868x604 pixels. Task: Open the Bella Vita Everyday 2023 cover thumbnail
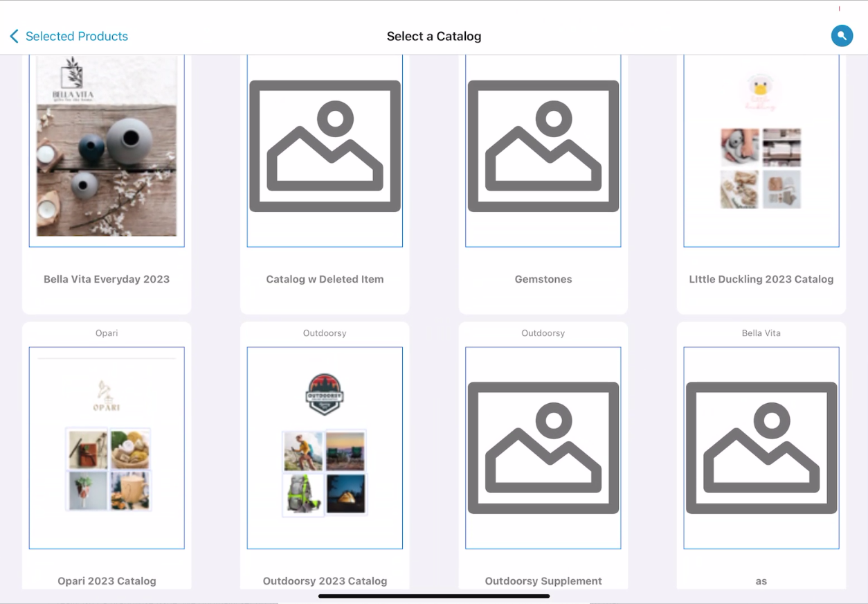click(107, 151)
